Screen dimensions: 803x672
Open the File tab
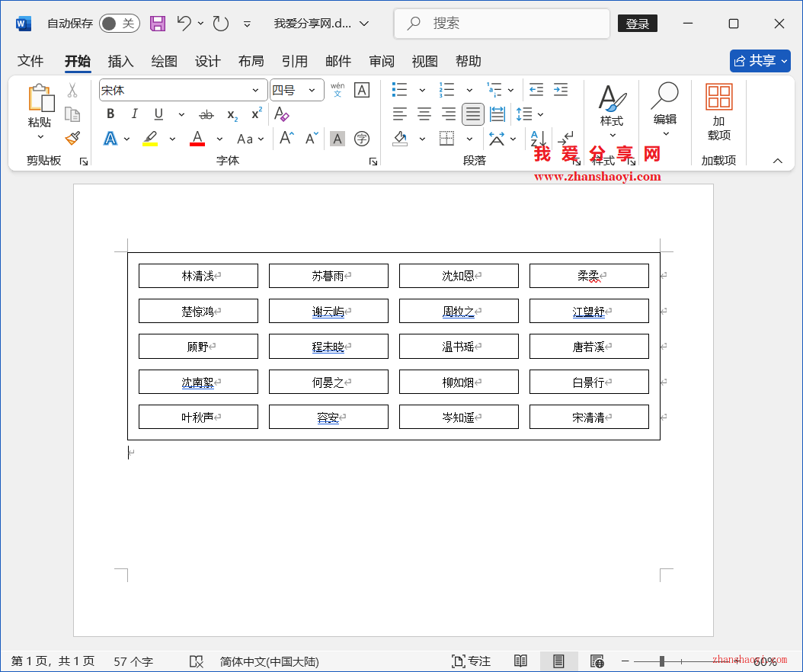click(x=30, y=61)
